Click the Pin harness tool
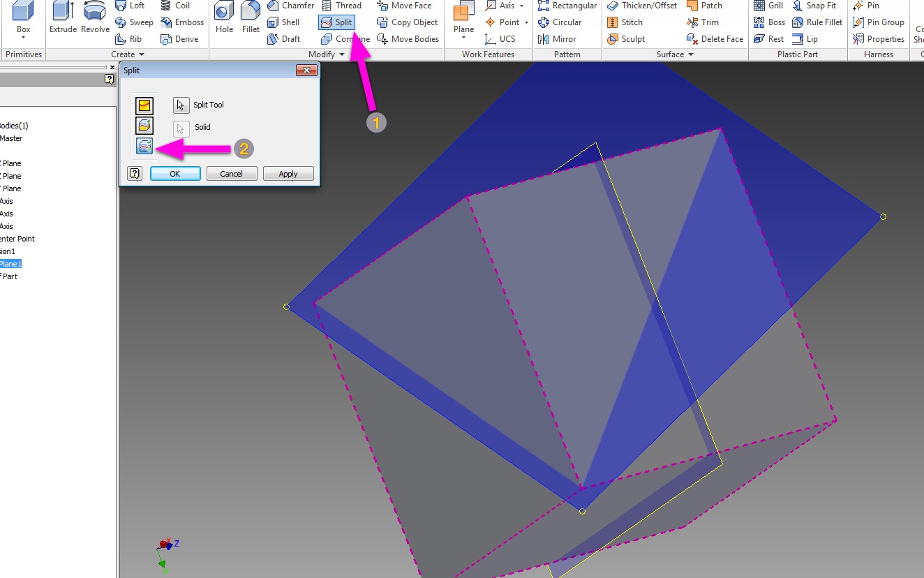The image size is (924, 578). (x=866, y=6)
